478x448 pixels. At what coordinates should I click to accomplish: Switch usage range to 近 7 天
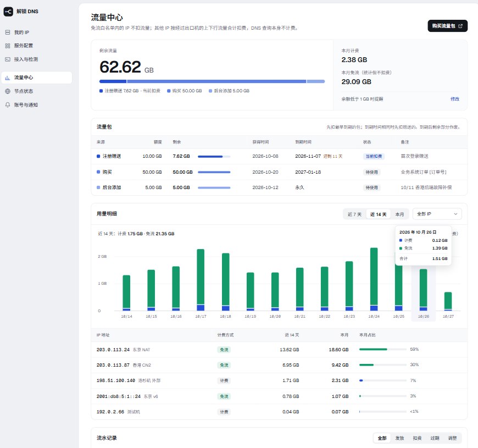click(x=354, y=214)
